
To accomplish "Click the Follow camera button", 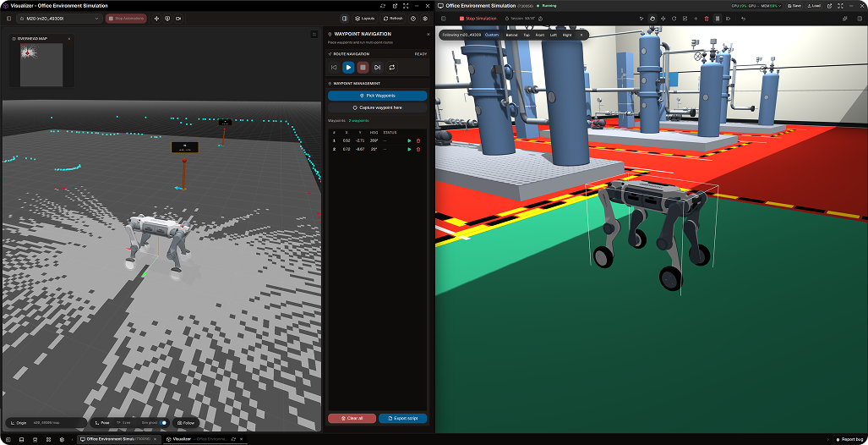I will pos(186,423).
